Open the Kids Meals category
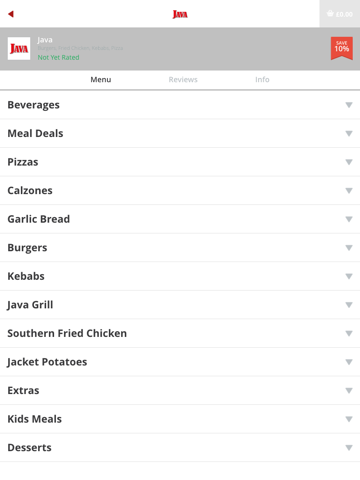This screenshot has height=480, width=360. 180,419
